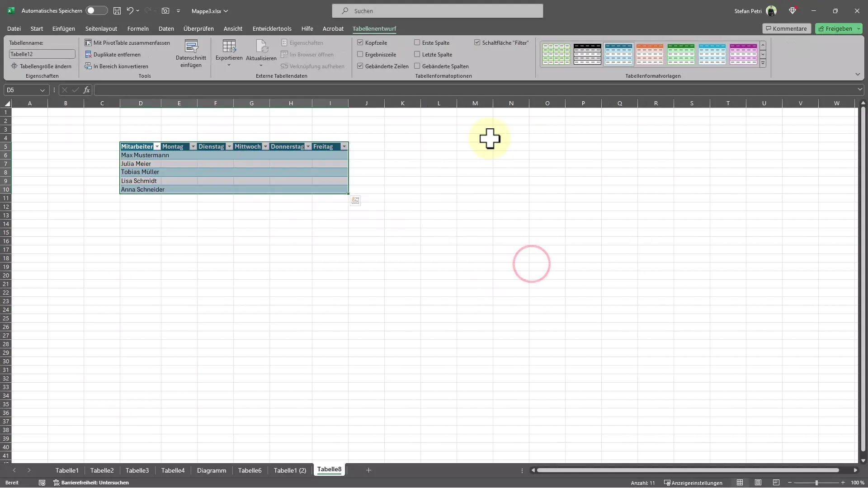Screen dimensions: 868x488
Task: Uncheck Gebänderte Zeilen
Action: [360, 66]
